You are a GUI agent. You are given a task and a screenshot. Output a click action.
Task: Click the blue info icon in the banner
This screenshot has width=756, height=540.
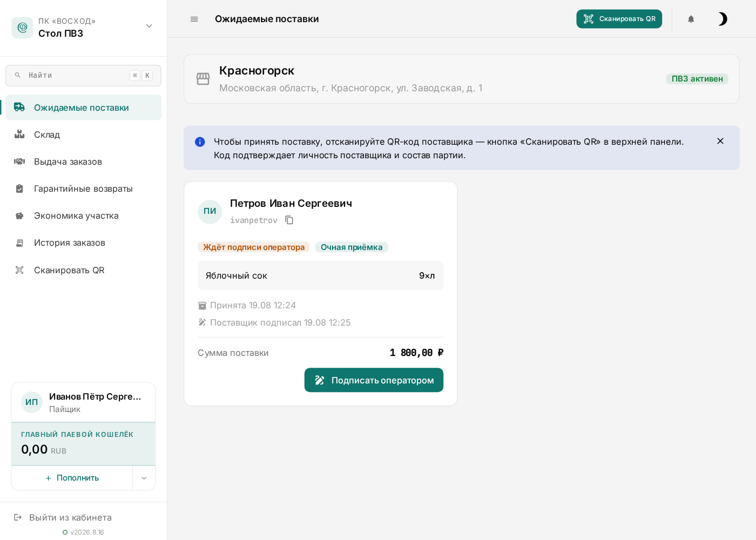point(200,142)
